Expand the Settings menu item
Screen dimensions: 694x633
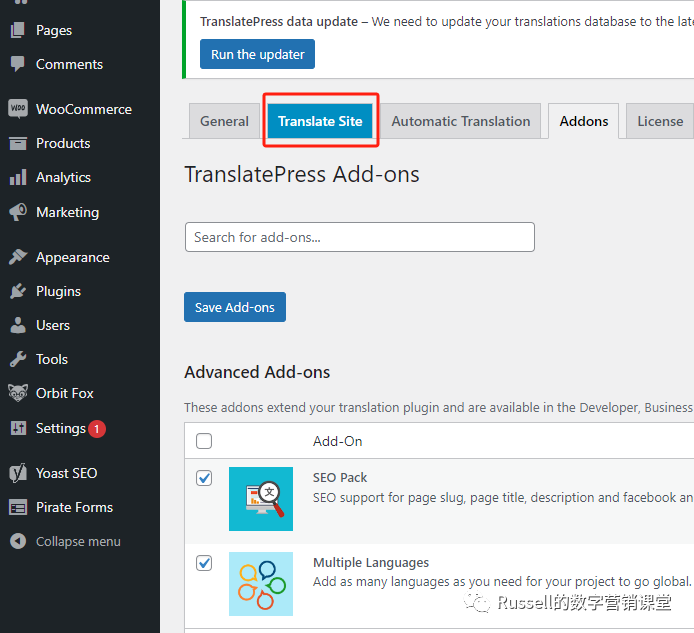[61, 428]
